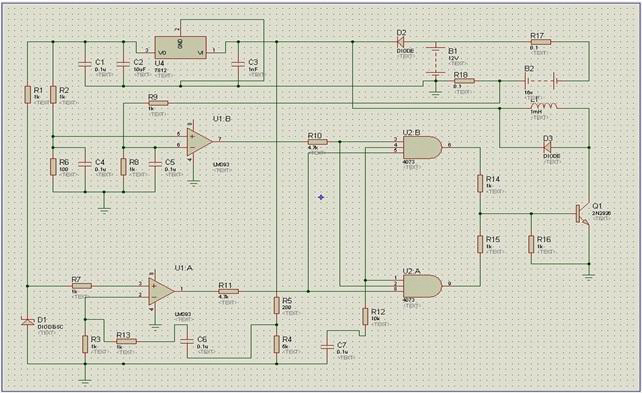Click op-amp U1:B comparator symbol
This screenshot has height=393, width=642.
[199, 141]
